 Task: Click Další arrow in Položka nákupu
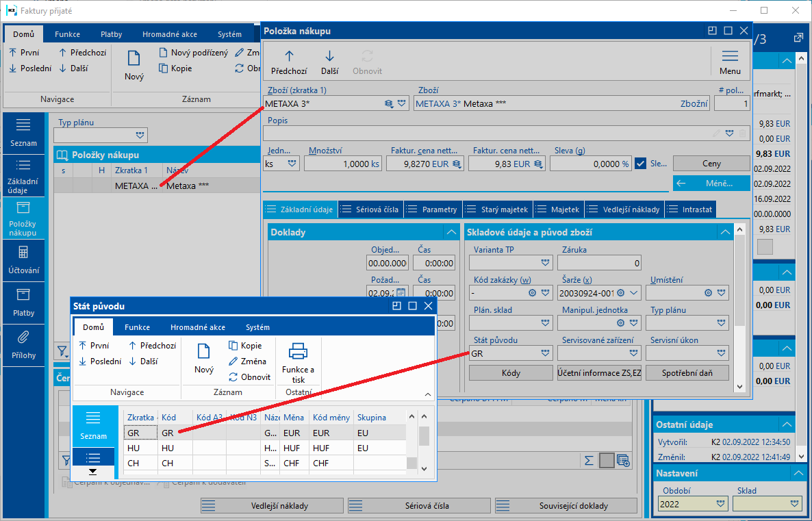click(x=329, y=56)
